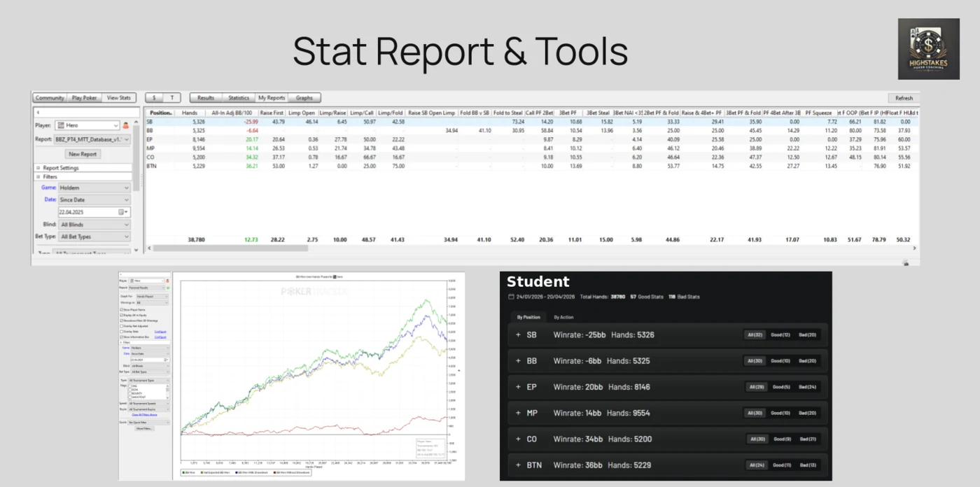Click the Raise First column header
The image size is (980, 487).
coord(272,112)
